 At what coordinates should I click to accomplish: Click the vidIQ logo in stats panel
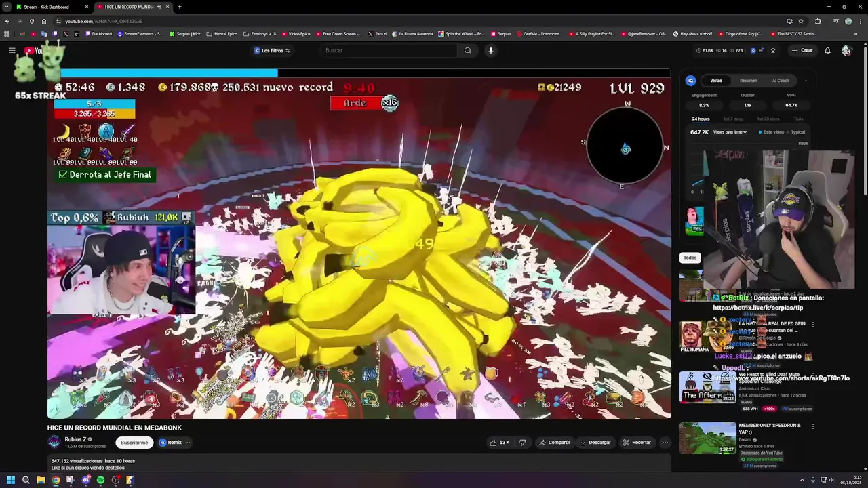point(691,81)
